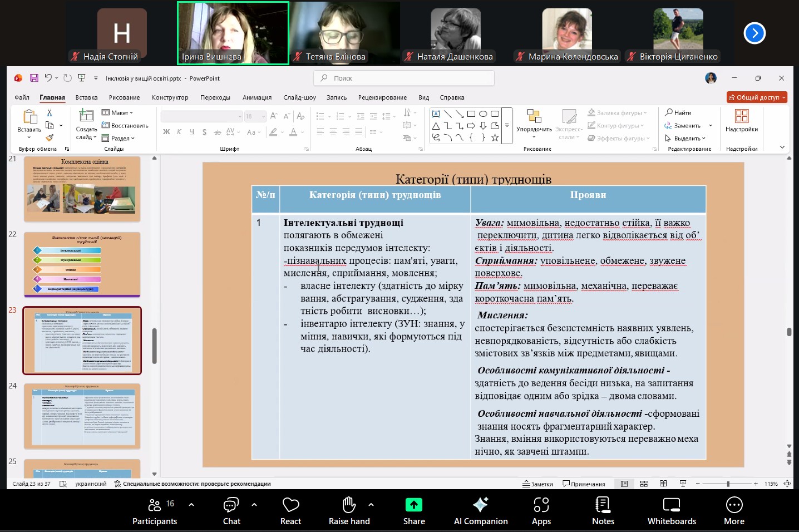Click the Найти find button
This screenshot has width=799, height=532.
pos(678,112)
